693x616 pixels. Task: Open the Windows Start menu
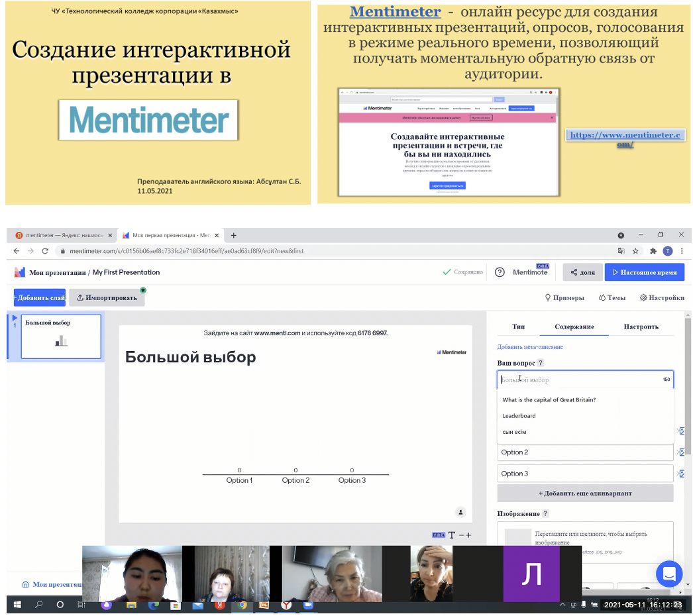pyautogui.click(x=18, y=605)
